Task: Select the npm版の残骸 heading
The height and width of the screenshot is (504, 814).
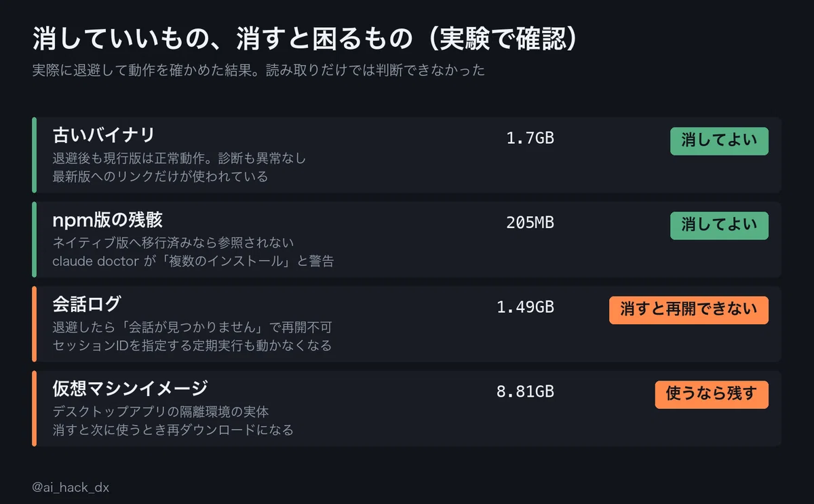Action: 108,220
